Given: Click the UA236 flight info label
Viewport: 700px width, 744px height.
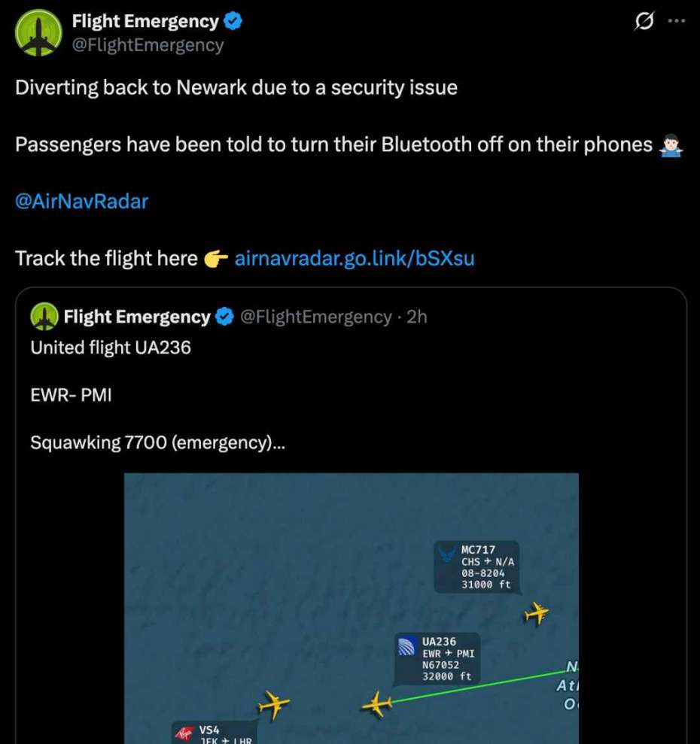Looking at the screenshot, I should [x=437, y=658].
